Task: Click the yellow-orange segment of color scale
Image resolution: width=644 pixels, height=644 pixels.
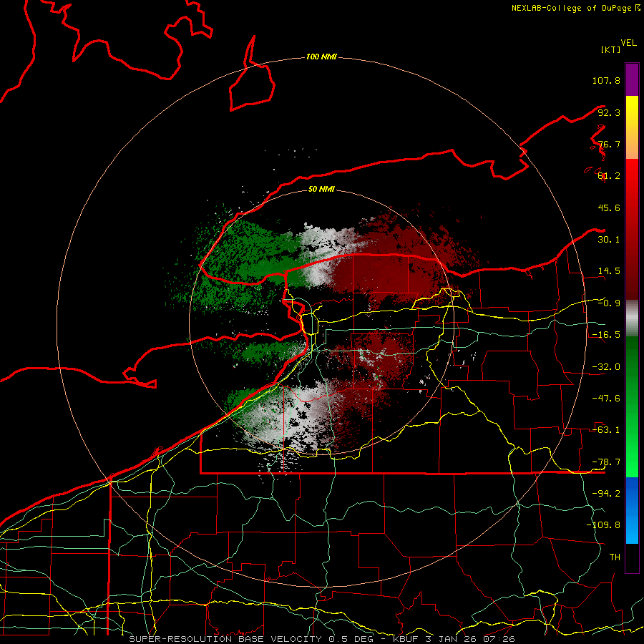Action: (632, 127)
